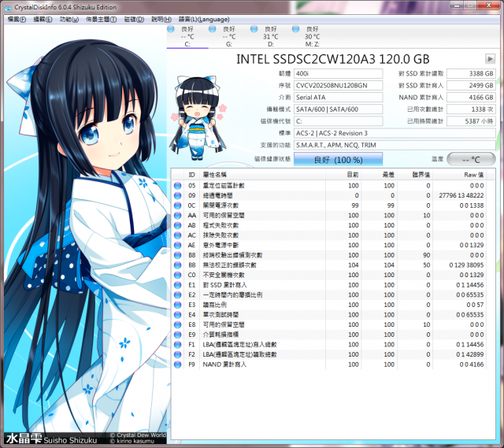The image size is (504, 448).
Task: Click the serial number field CVCV202508NU120BGN
Action: pos(338,86)
